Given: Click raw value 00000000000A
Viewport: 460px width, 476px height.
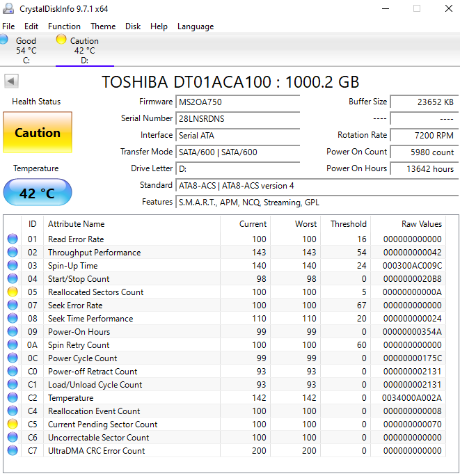Looking at the screenshot, I should point(412,292).
